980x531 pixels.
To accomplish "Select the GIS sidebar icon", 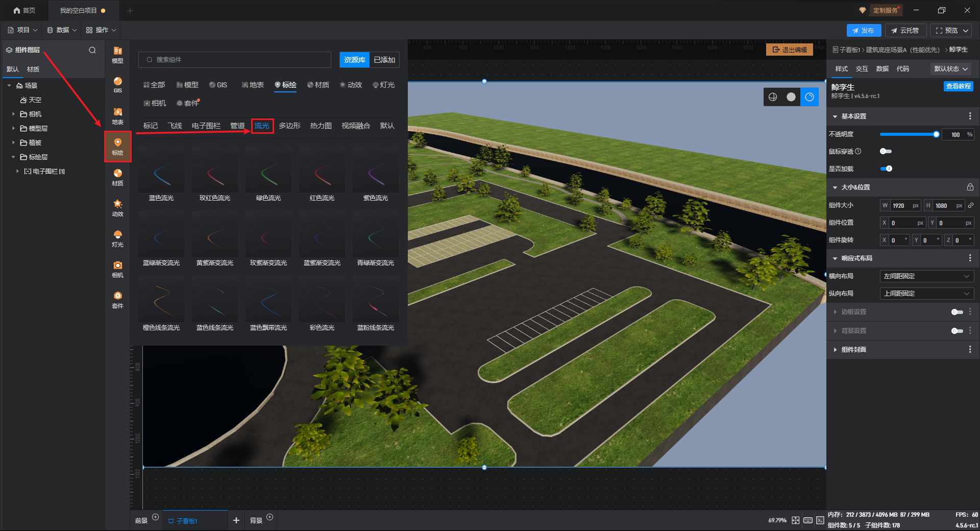I will pos(117,85).
